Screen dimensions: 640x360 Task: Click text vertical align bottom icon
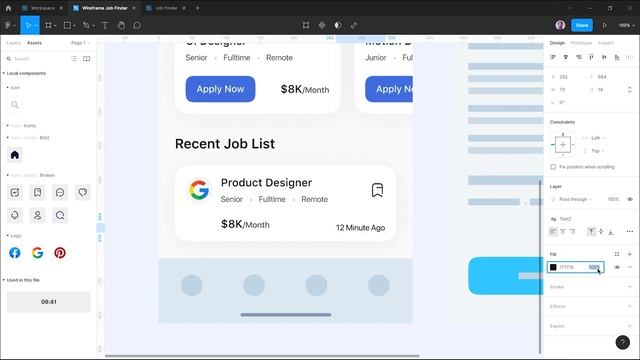pyautogui.click(x=611, y=231)
